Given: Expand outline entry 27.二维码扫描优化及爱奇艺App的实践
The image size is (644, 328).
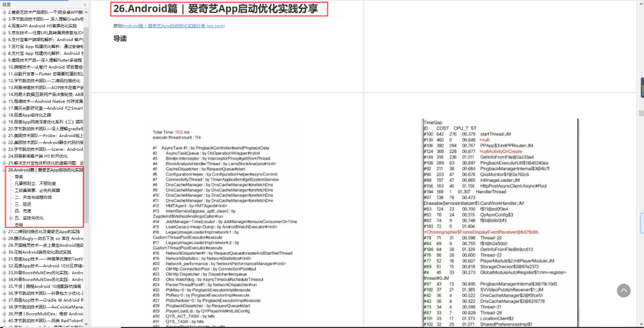Looking at the screenshot, I should click(4, 231).
